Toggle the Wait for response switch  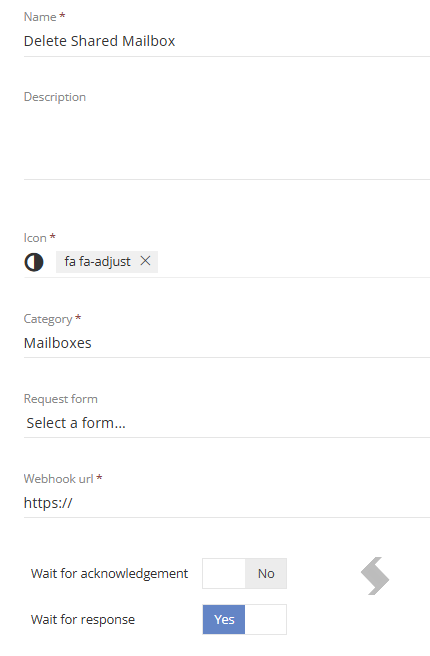[x=245, y=620]
